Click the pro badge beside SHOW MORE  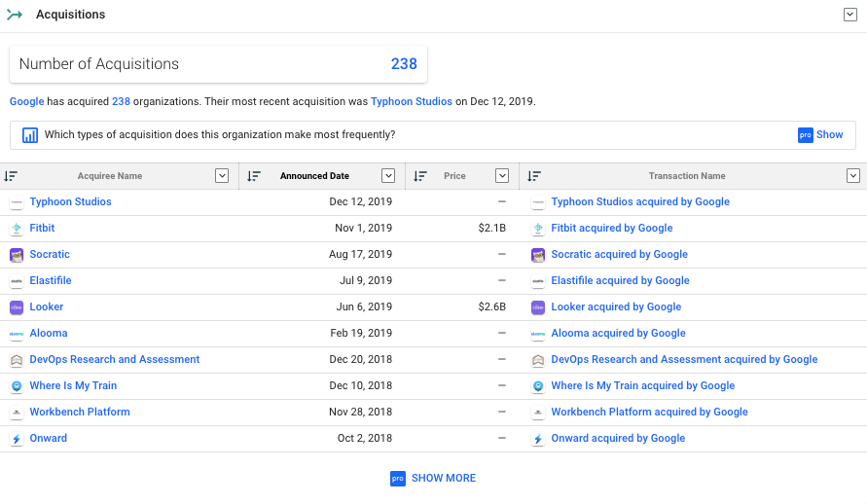[398, 479]
